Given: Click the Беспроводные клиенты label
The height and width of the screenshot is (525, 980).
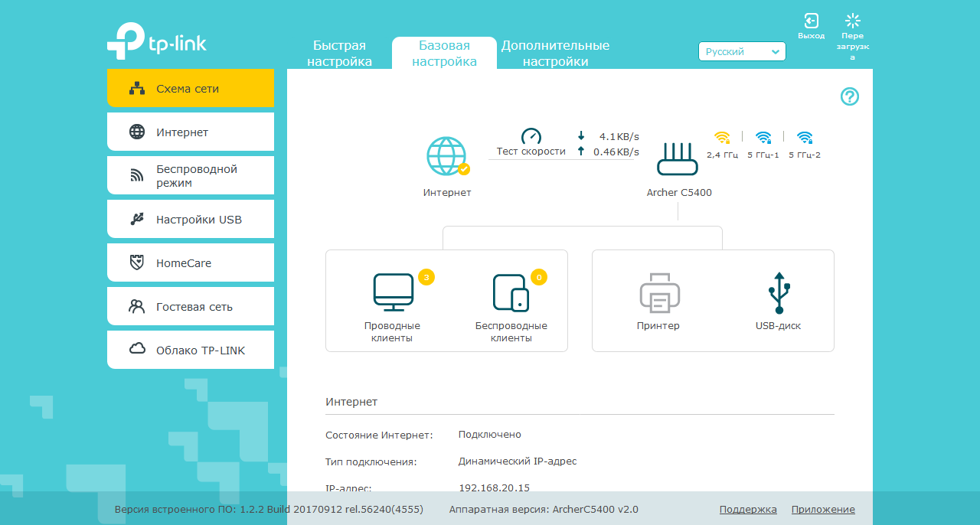Looking at the screenshot, I should (511, 331).
